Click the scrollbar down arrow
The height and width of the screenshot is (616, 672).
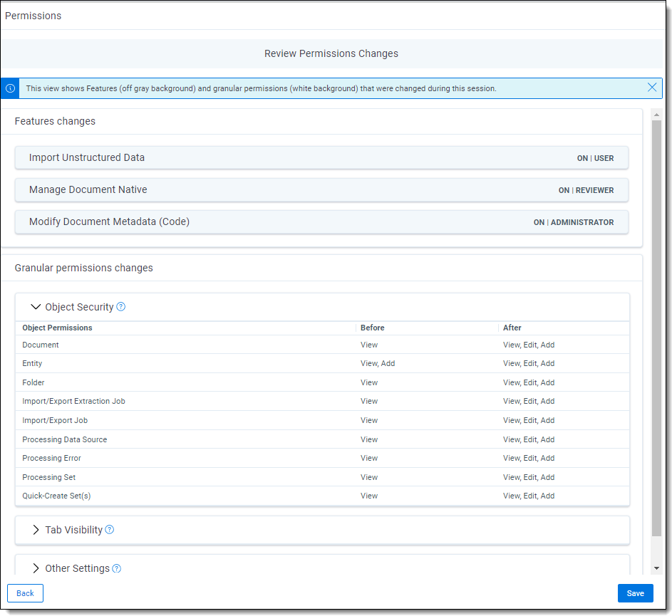pos(656,568)
